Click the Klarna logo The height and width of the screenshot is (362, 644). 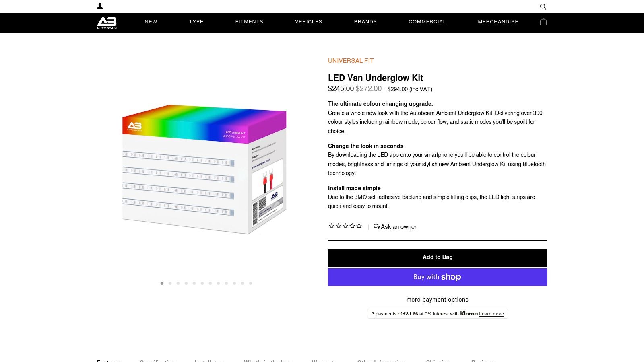click(x=469, y=313)
